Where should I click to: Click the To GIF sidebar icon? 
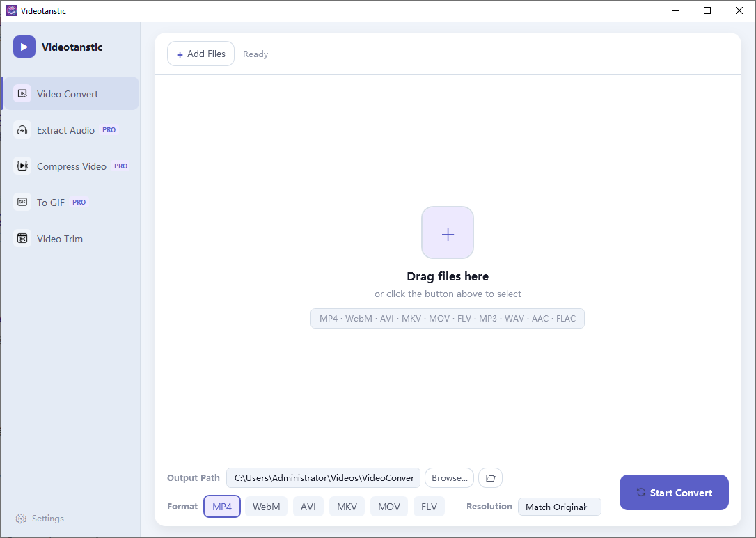click(x=22, y=202)
